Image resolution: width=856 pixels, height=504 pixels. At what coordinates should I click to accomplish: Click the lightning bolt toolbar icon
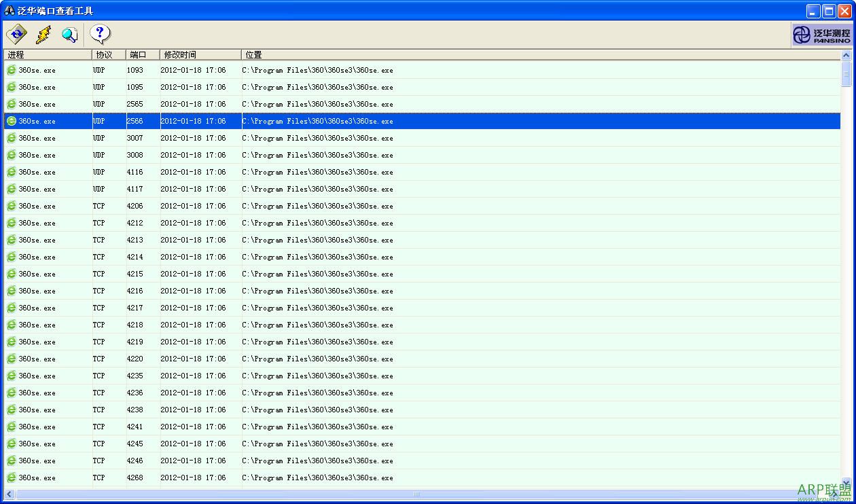[43, 34]
